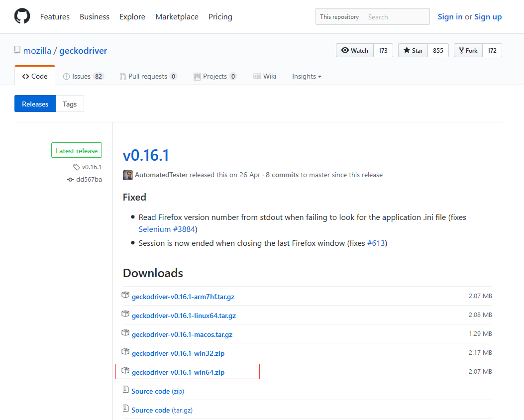Click the Sign in link
Image resolution: width=524 pixels, height=420 pixels.
pos(450,17)
